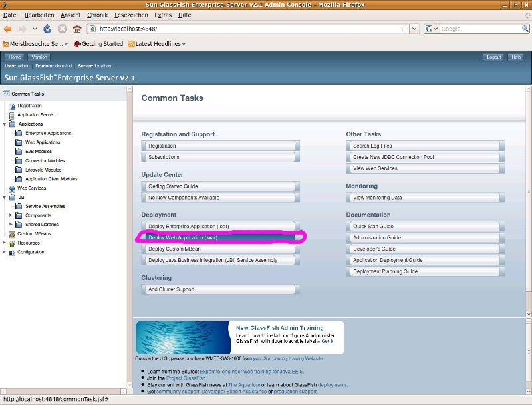Expand the Components node under JBI
The width and height of the screenshot is (532, 405).
point(11,215)
